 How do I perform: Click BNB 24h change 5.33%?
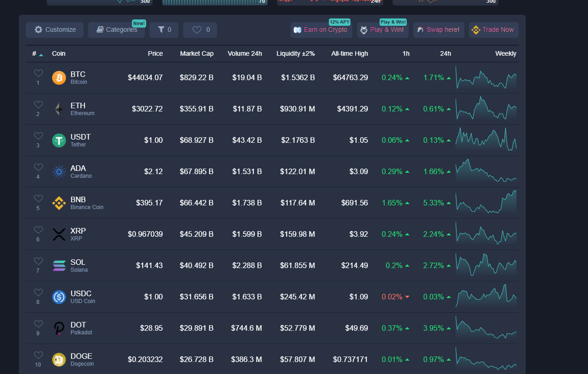[434, 203]
